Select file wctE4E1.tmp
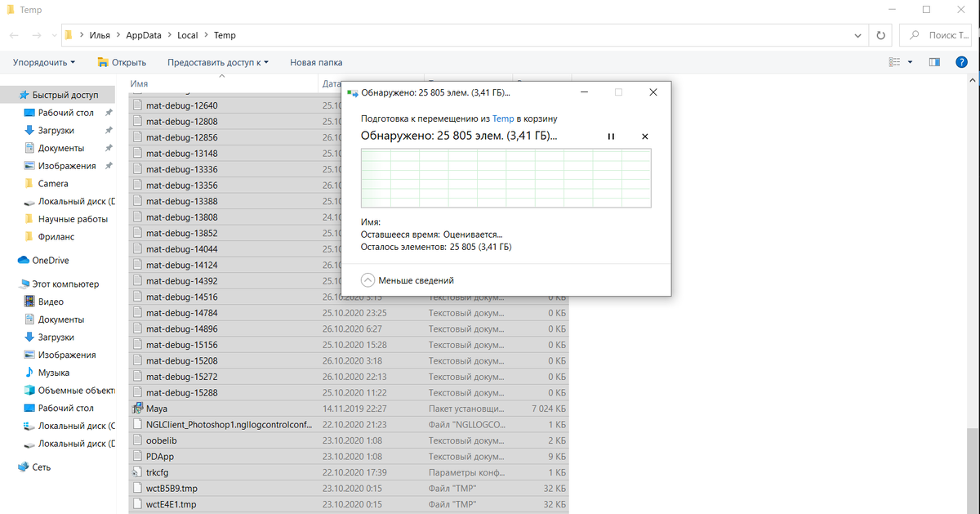Viewport: 980px width, 514px height. (349, 504)
